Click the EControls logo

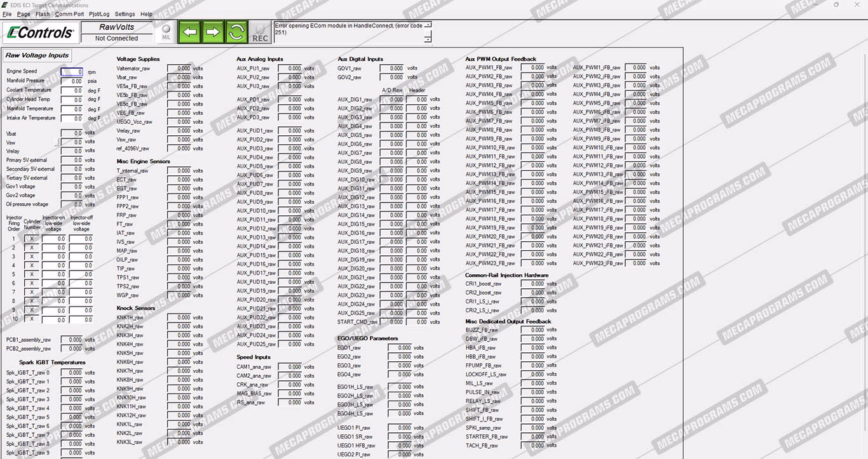(39, 32)
